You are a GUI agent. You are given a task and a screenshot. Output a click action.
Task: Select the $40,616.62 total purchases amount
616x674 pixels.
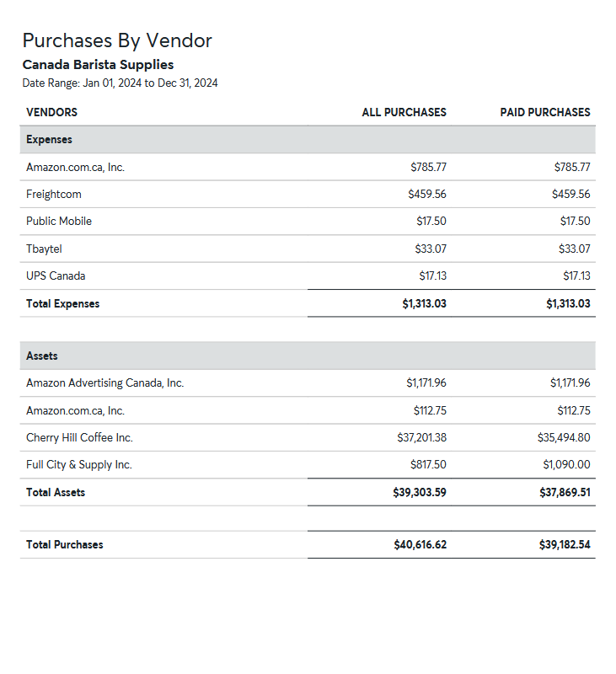click(x=420, y=544)
